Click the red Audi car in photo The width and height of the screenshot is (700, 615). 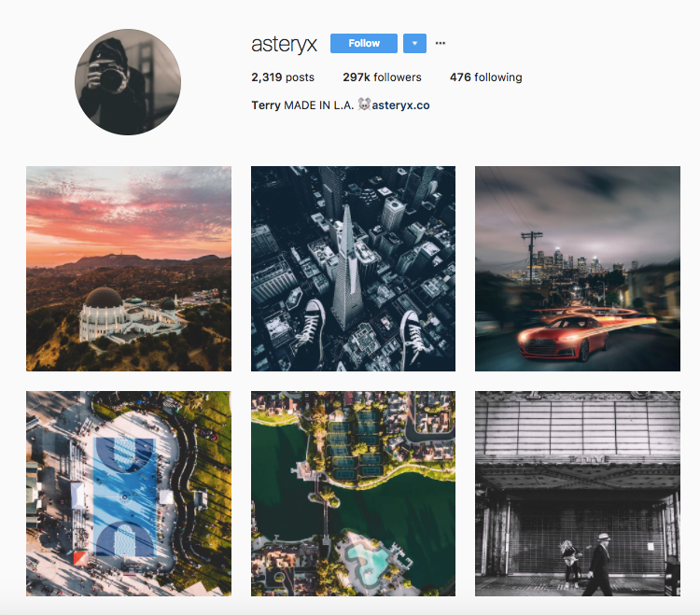click(x=564, y=338)
